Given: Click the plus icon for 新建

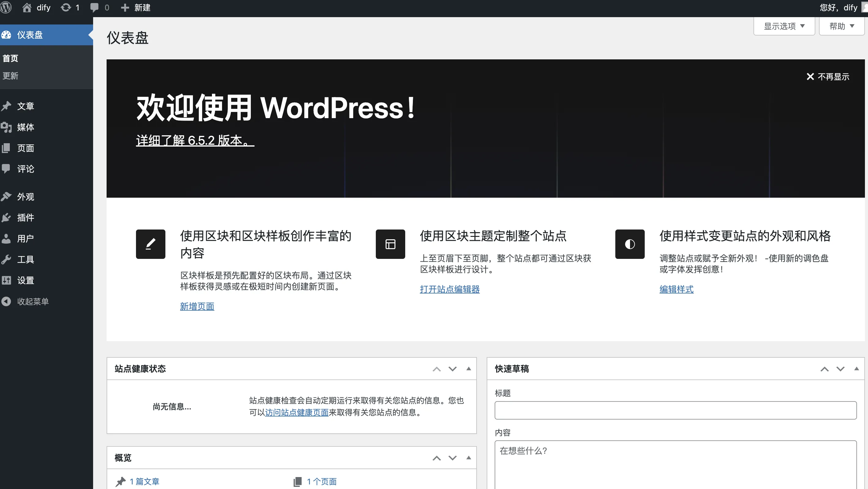Looking at the screenshot, I should click(x=125, y=7).
